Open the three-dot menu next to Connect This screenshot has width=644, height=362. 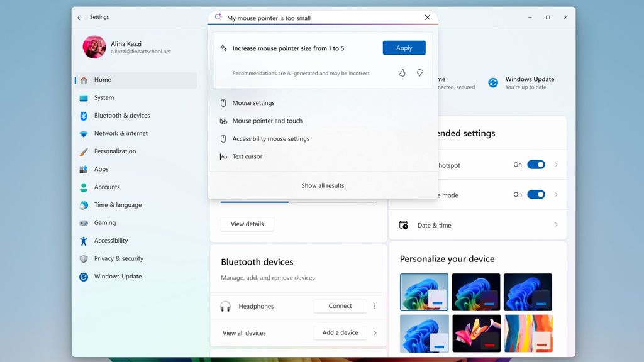[375, 306]
